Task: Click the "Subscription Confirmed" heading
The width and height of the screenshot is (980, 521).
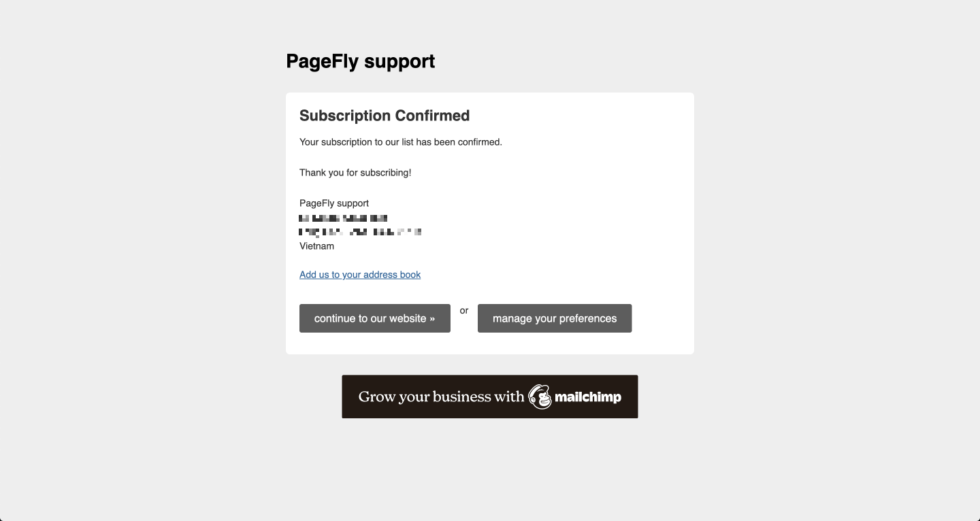Action: [385, 116]
